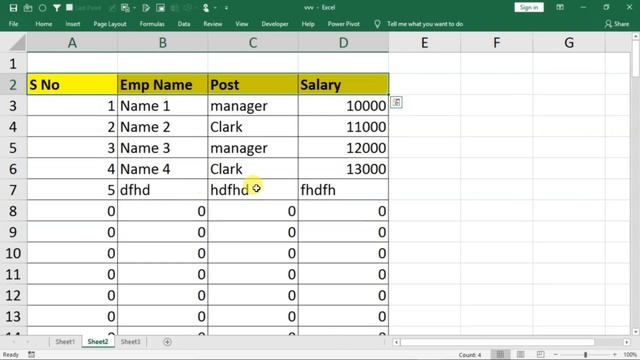Open the Data ribbon tab
Screen dimensions: 640x360
coord(184,24)
